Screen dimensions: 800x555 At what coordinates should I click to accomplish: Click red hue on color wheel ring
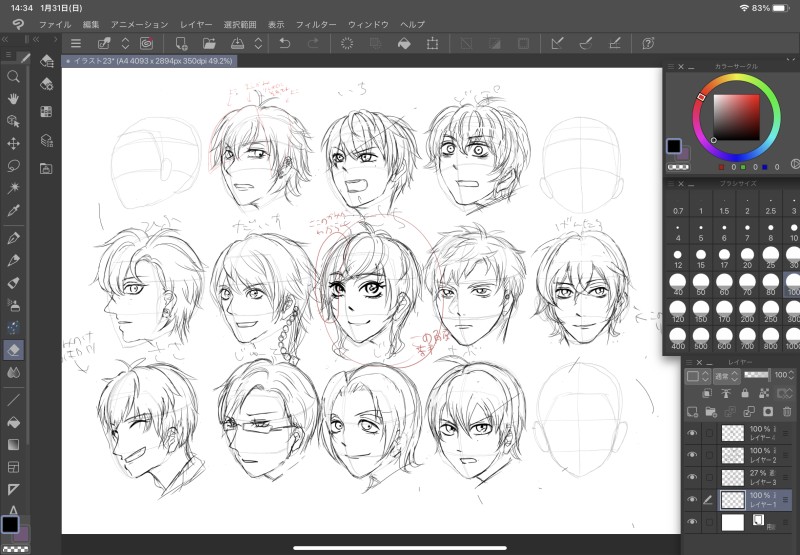pyautogui.click(x=702, y=97)
